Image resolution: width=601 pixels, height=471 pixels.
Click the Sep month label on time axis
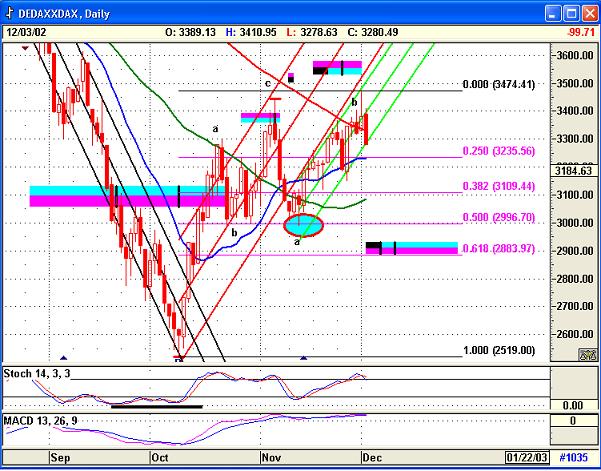coord(61,458)
